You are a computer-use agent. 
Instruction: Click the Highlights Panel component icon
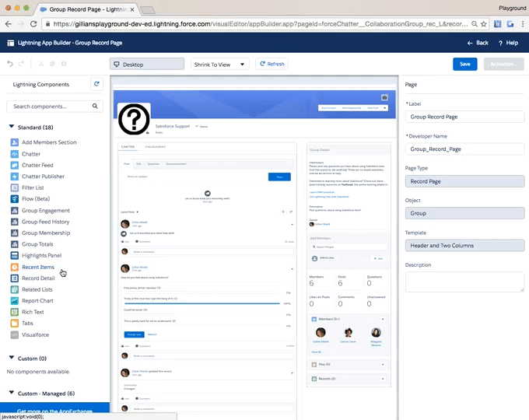15,255
